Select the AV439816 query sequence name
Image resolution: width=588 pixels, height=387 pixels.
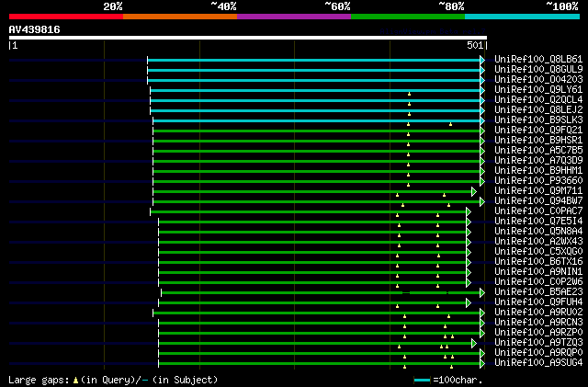[35, 29]
